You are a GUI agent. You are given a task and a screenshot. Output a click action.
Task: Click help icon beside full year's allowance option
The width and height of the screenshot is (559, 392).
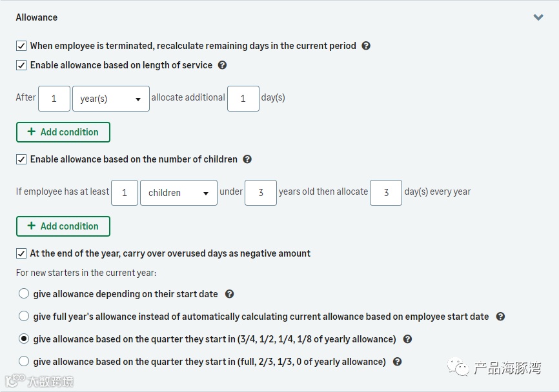coord(500,317)
